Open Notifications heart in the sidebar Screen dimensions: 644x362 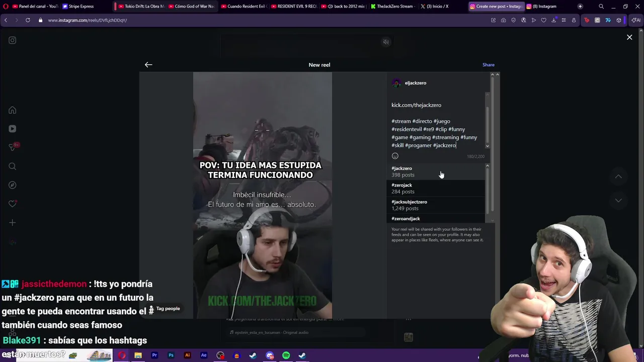pos(13,204)
